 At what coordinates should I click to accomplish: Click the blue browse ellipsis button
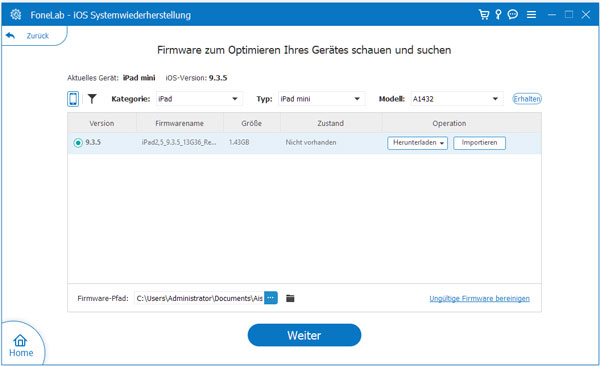tap(271, 298)
